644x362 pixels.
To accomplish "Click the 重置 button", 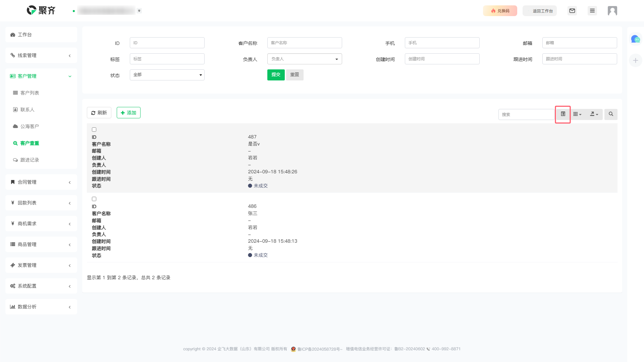I will click(294, 75).
